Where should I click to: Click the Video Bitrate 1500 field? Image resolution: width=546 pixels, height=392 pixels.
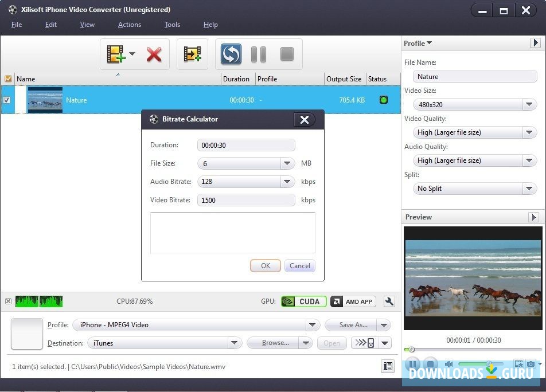(246, 200)
